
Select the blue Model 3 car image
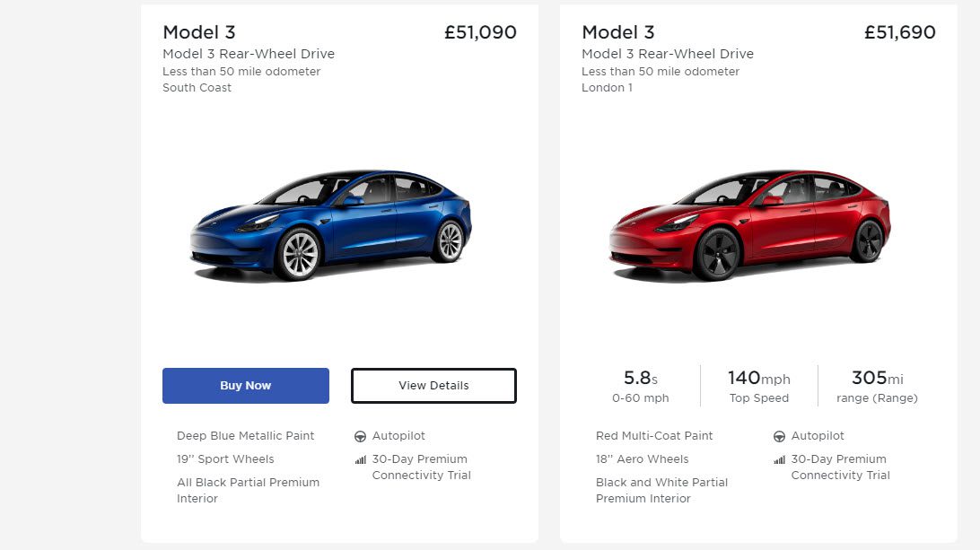point(329,224)
